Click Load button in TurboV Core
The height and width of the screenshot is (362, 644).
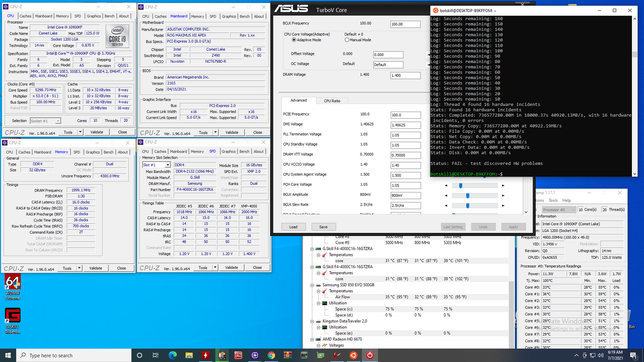(x=293, y=227)
